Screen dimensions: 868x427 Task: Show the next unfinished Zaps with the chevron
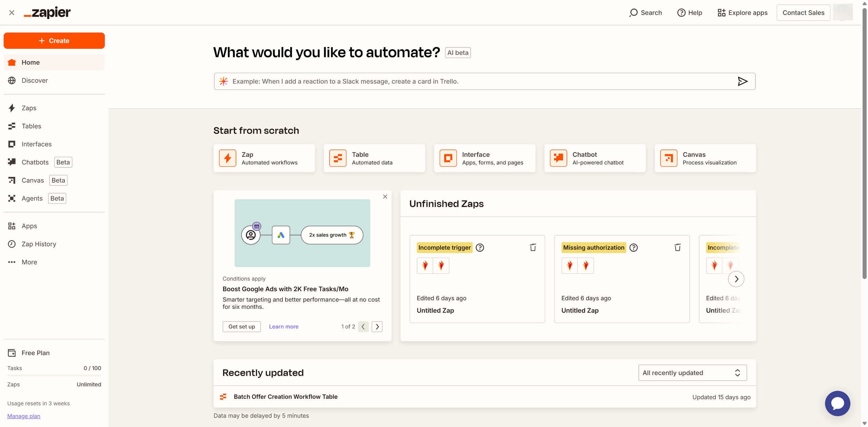(736, 279)
